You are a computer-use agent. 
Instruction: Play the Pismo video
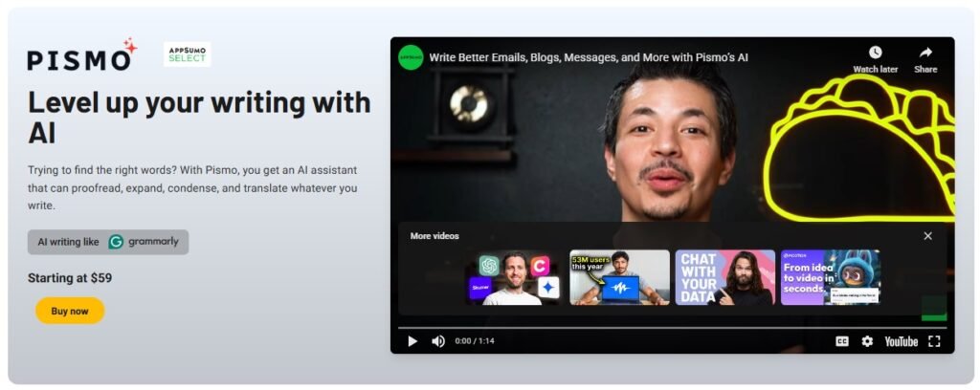(x=412, y=341)
